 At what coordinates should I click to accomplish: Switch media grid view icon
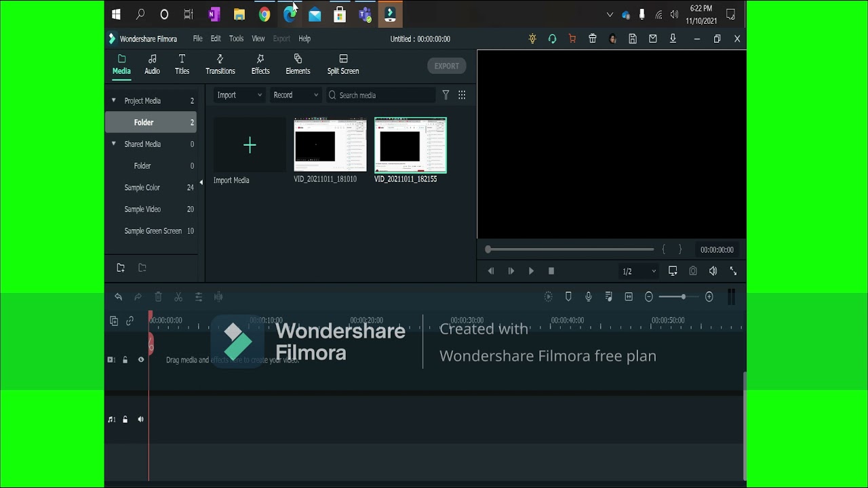click(x=462, y=95)
